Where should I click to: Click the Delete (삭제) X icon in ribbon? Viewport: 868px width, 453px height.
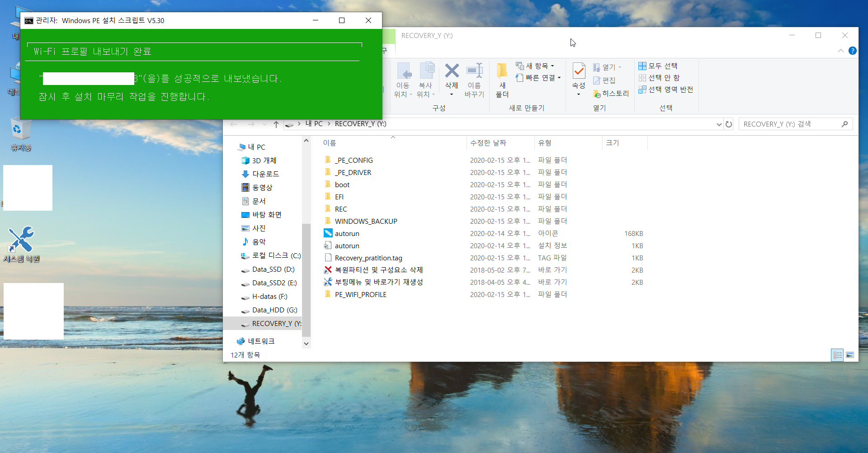(452, 71)
